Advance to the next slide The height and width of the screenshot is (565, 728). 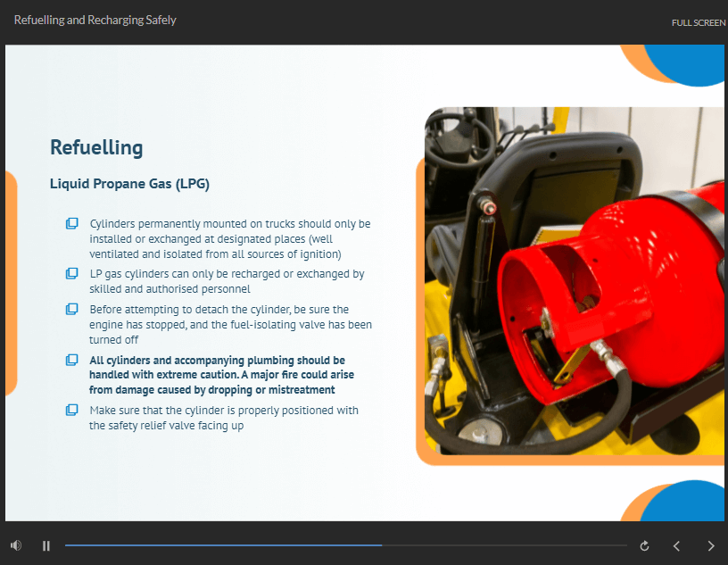click(x=711, y=545)
